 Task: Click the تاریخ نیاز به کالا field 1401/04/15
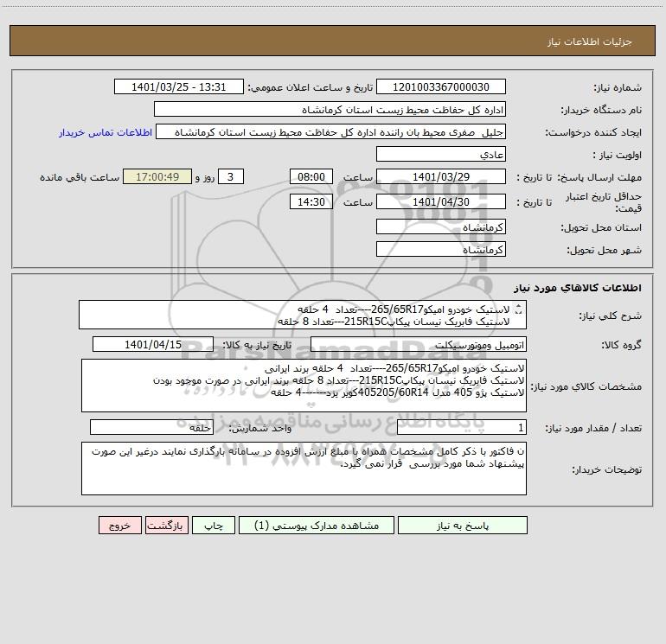point(153,344)
